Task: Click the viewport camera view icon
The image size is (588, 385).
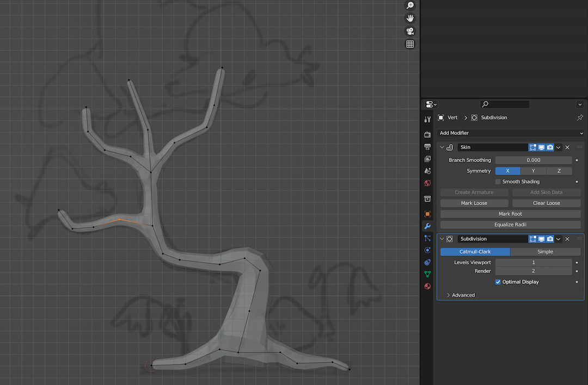Action: [409, 31]
